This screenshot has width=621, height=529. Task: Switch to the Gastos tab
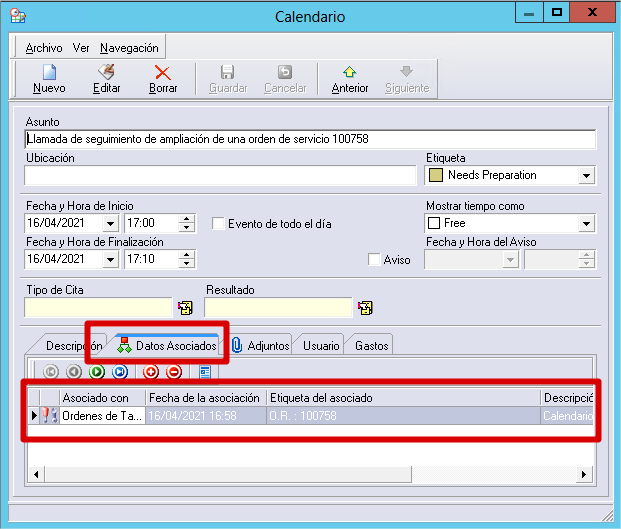coord(372,345)
